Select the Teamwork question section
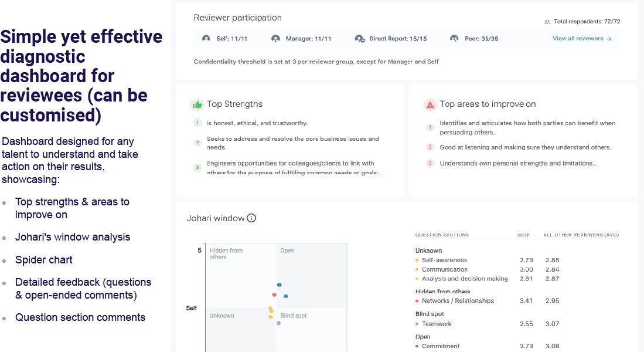644x352 pixels. pos(437,324)
